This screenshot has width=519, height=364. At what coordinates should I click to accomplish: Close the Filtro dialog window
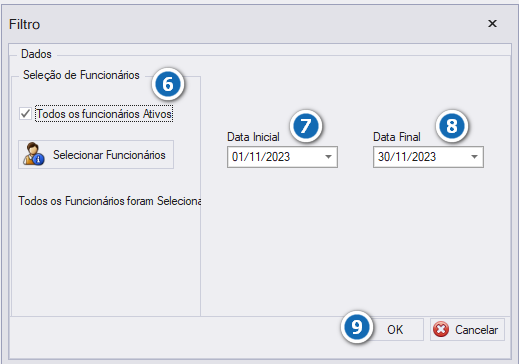492,24
